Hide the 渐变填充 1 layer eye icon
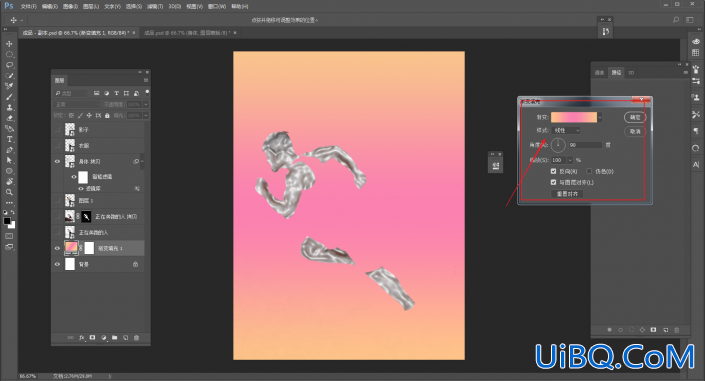 tap(57, 248)
